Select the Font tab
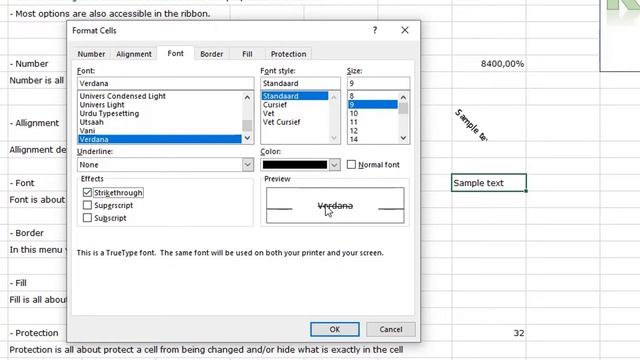Image resolution: width=640 pixels, height=360 pixels. coord(176,53)
